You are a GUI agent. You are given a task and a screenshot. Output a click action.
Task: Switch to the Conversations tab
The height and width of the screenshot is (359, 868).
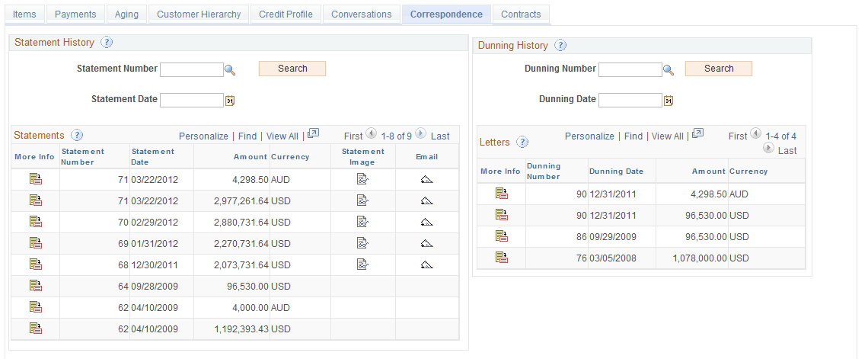pyautogui.click(x=362, y=14)
